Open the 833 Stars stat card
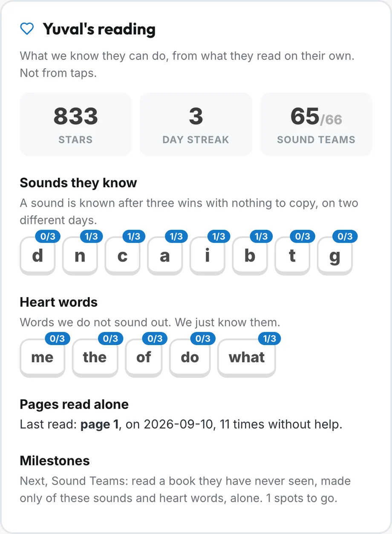Viewport: 392px width, 534px height. click(x=76, y=124)
